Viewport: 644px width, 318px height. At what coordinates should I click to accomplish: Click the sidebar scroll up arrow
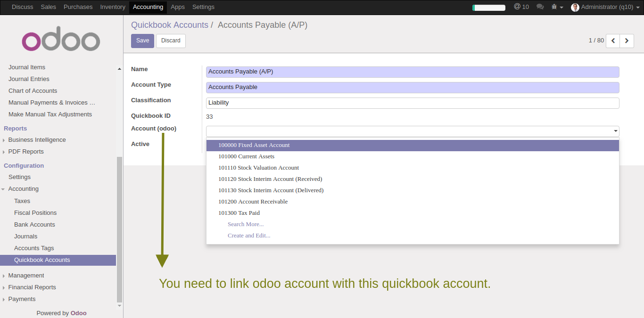[x=119, y=69]
